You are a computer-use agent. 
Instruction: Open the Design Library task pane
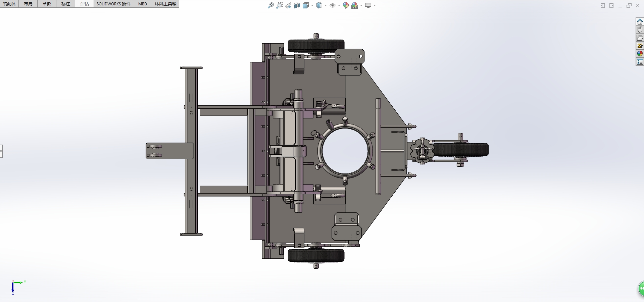click(x=640, y=30)
